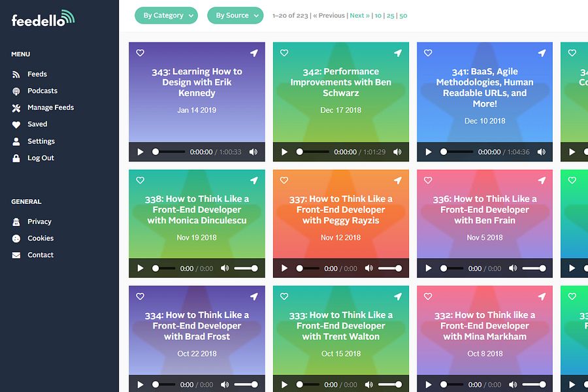
Task: Open the Privacy link under General
Action: coord(39,221)
